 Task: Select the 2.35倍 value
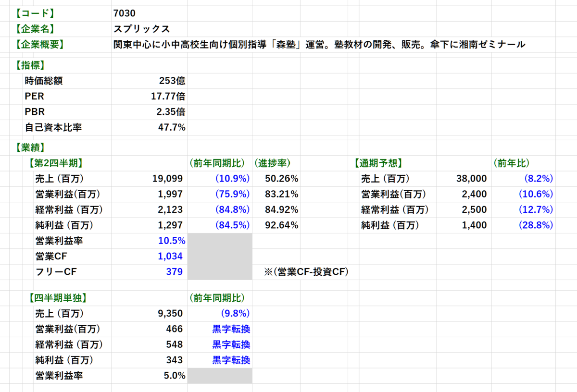click(171, 112)
